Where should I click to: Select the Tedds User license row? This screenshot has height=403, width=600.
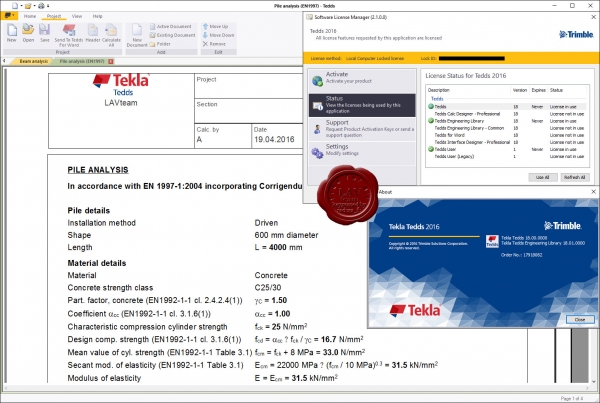click(507, 149)
